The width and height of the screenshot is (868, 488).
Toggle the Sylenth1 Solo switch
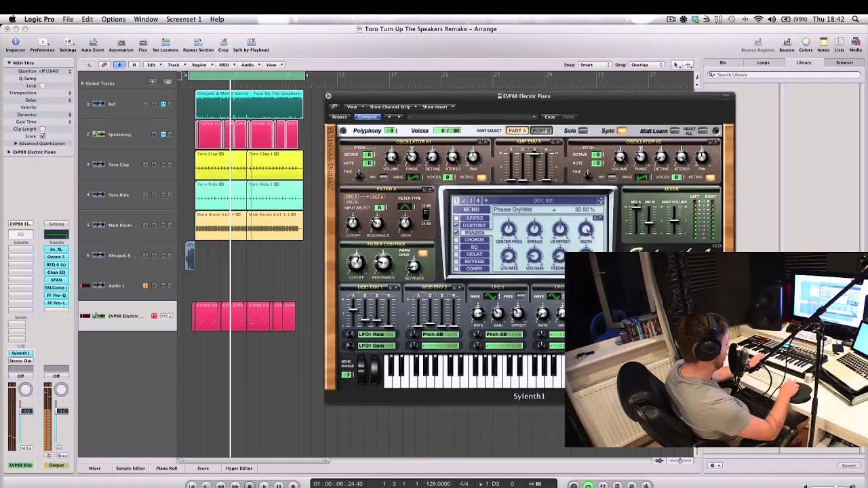[583, 131]
